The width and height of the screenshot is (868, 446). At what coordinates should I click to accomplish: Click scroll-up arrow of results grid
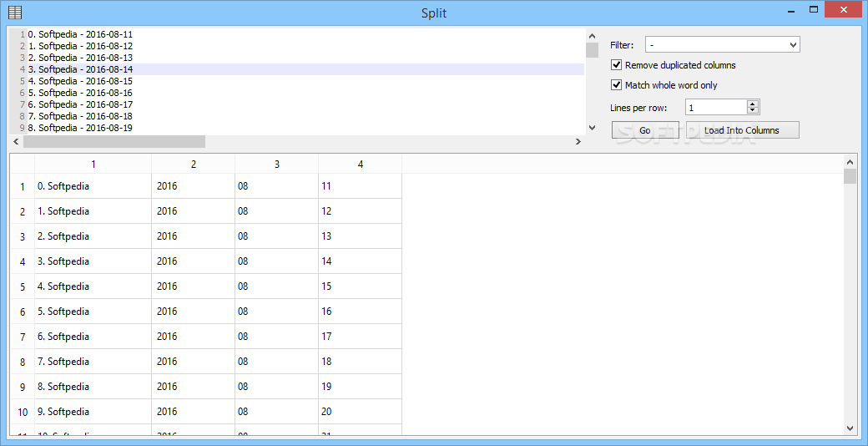tap(850, 162)
